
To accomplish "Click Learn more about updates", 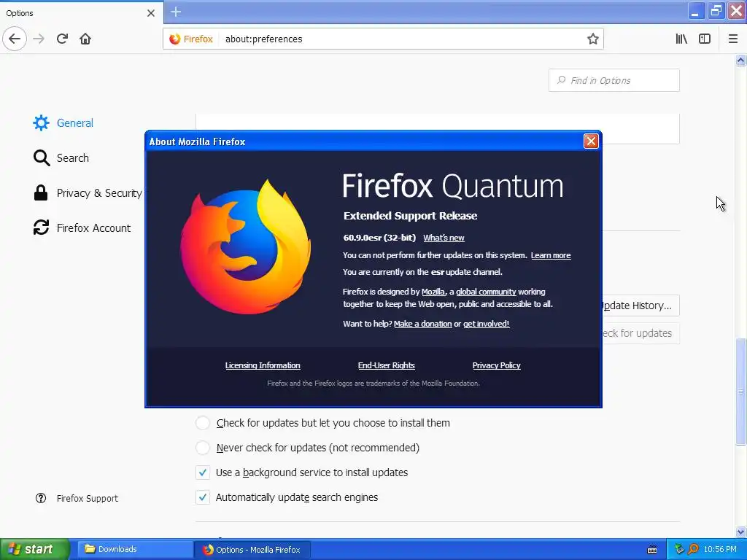I will [551, 255].
